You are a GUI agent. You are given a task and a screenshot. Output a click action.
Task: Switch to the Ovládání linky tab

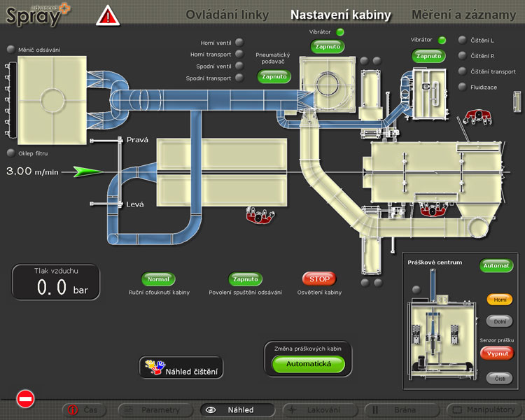click(x=227, y=15)
